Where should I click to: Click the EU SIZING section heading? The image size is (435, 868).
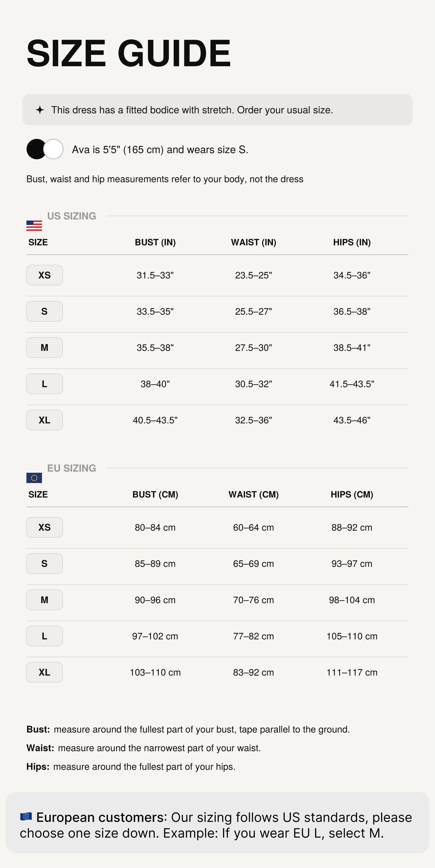tap(72, 468)
